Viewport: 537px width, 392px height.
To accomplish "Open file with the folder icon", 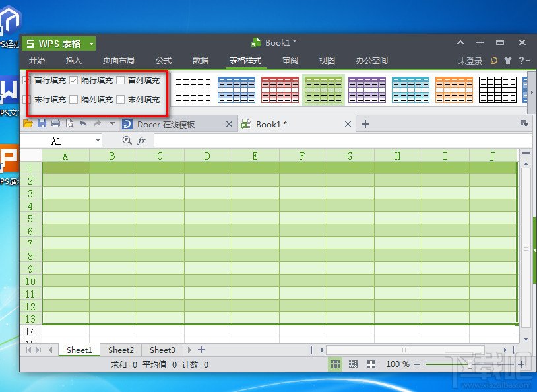I will coord(28,123).
